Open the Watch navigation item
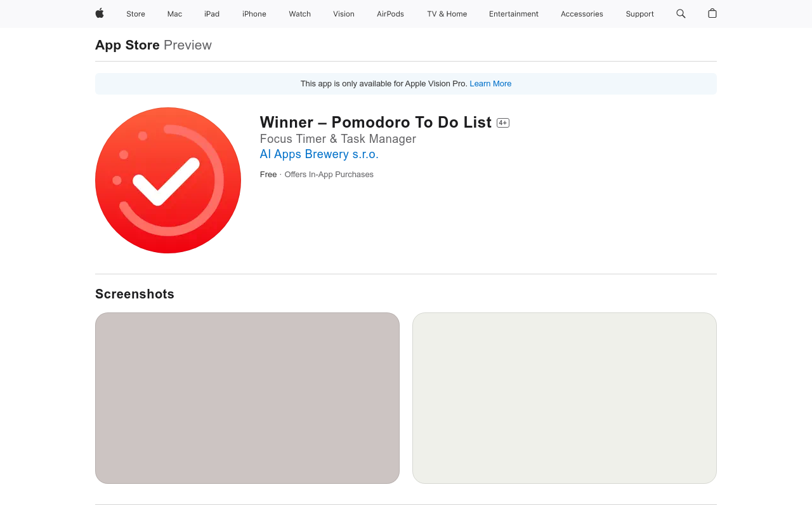The image size is (812, 508). tap(299, 14)
